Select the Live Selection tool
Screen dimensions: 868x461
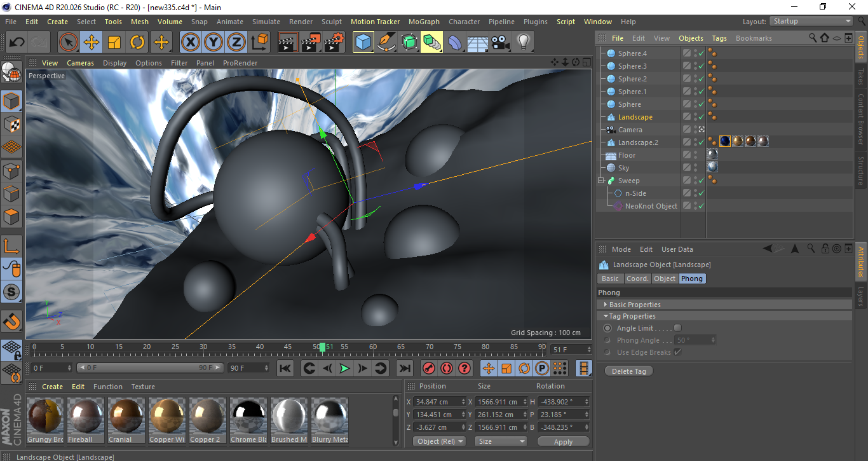click(69, 43)
